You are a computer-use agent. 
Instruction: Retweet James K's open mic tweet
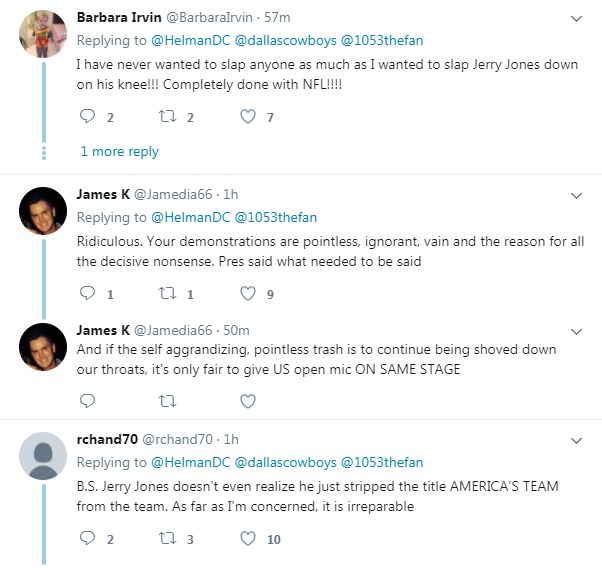point(168,400)
